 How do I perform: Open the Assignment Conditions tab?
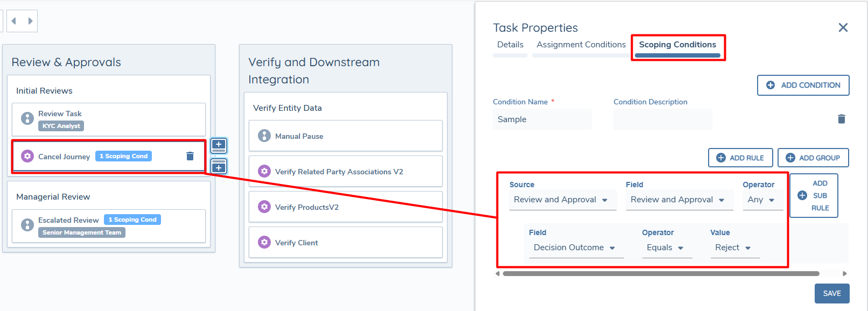pyautogui.click(x=581, y=45)
